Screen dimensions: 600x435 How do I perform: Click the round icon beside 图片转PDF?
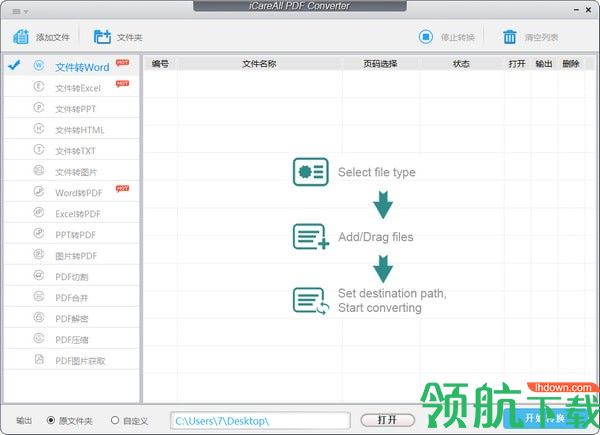click(39, 254)
